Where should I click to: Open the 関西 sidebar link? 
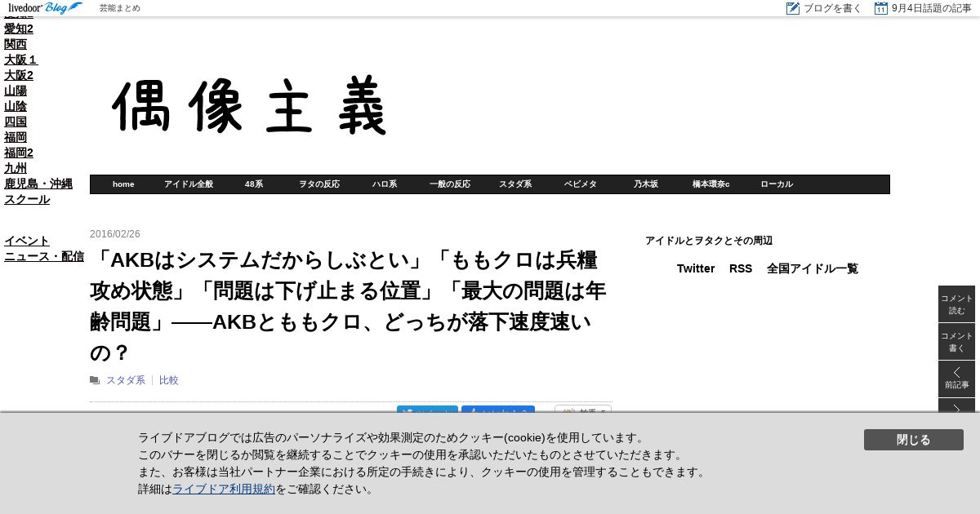click(x=16, y=44)
